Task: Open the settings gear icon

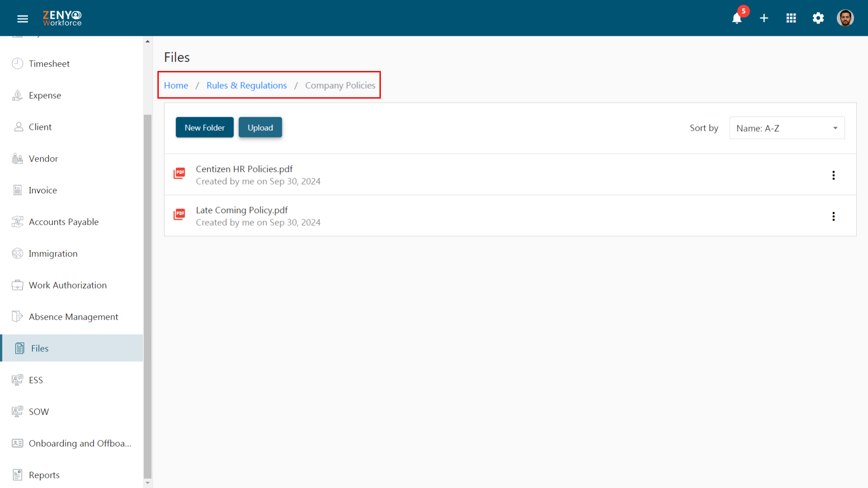Action: (x=818, y=18)
